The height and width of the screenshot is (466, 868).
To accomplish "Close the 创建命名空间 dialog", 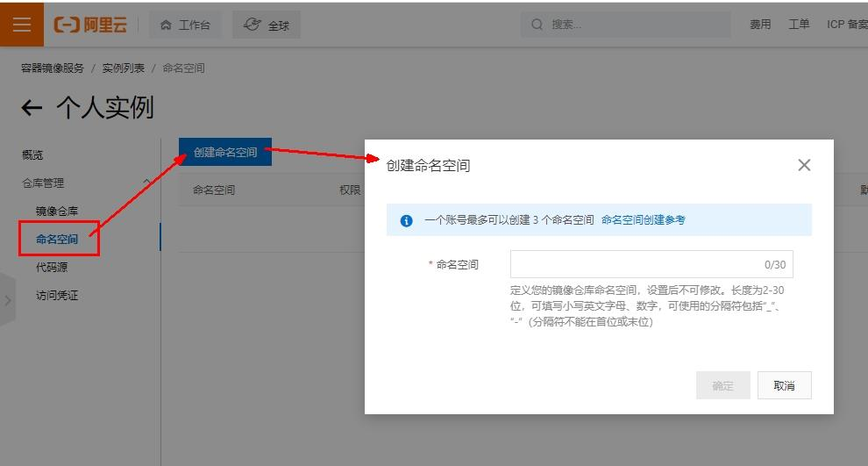I will (804, 165).
